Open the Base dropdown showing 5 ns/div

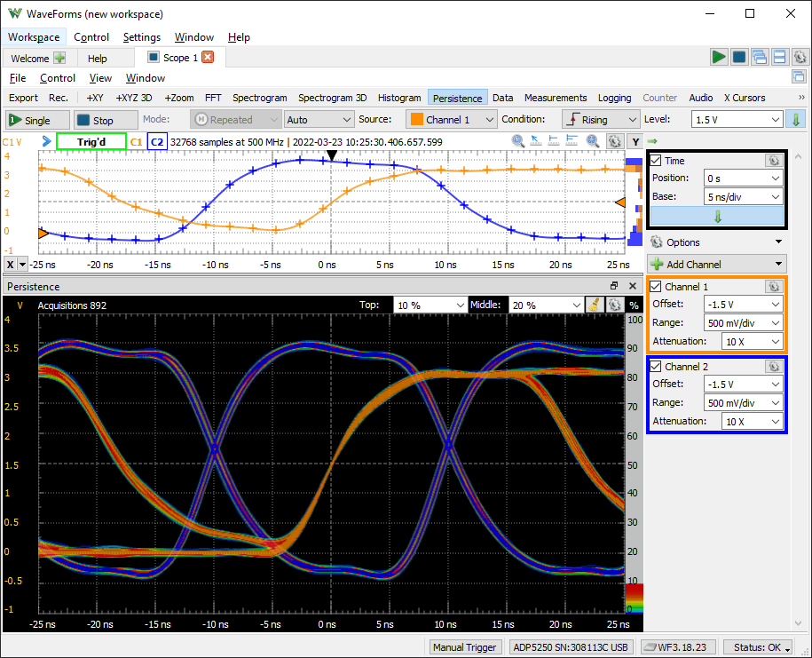(x=743, y=196)
